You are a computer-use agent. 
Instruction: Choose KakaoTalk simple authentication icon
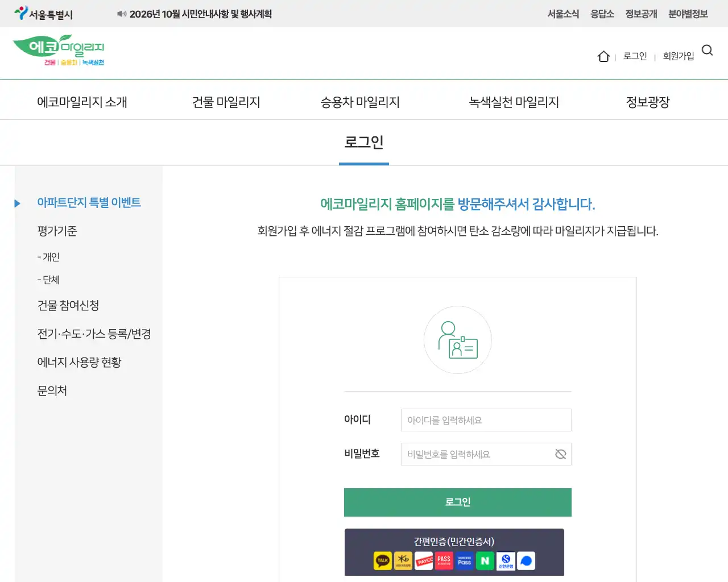click(x=383, y=561)
